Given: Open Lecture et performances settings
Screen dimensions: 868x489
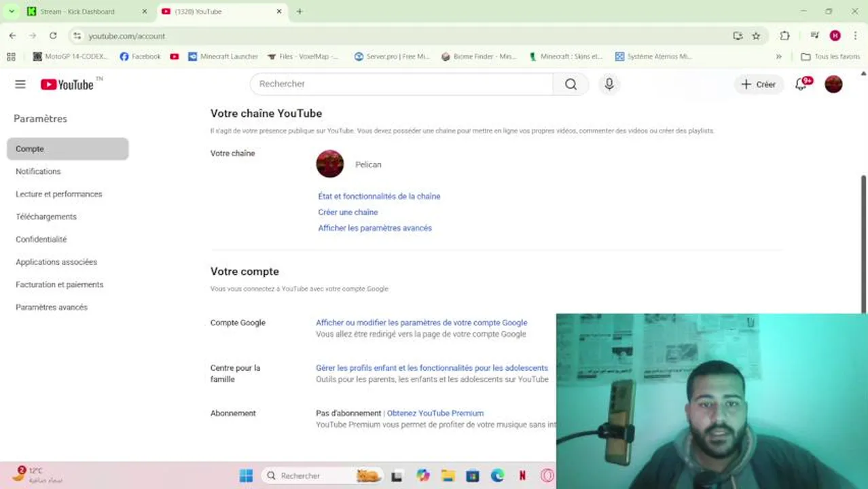Looking at the screenshot, I should [x=58, y=194].
